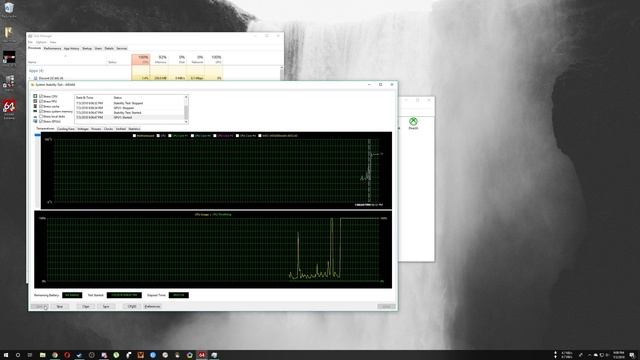
Task: Click Xbox logo in background window
Action: (413, 121)
